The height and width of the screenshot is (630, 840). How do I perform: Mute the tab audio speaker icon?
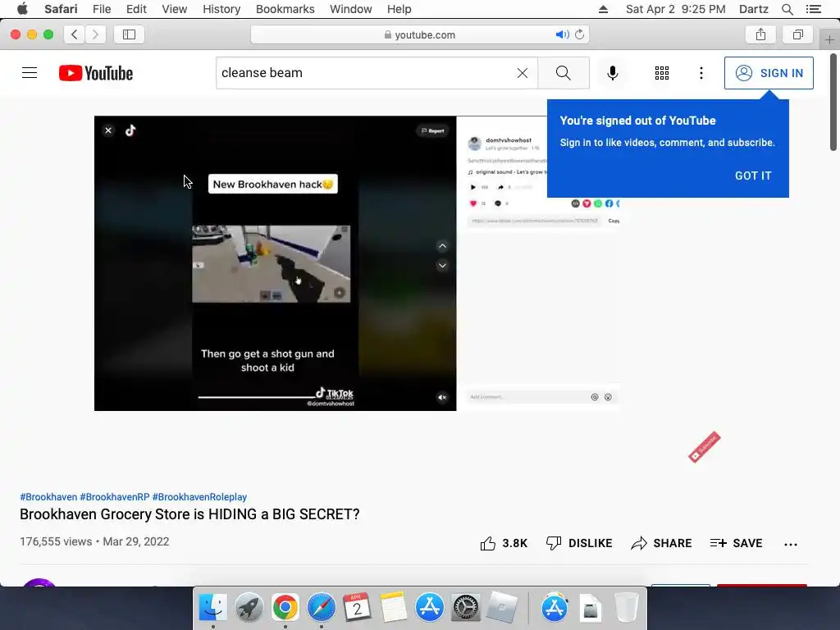pyautogui.click(x=562, y=34)
